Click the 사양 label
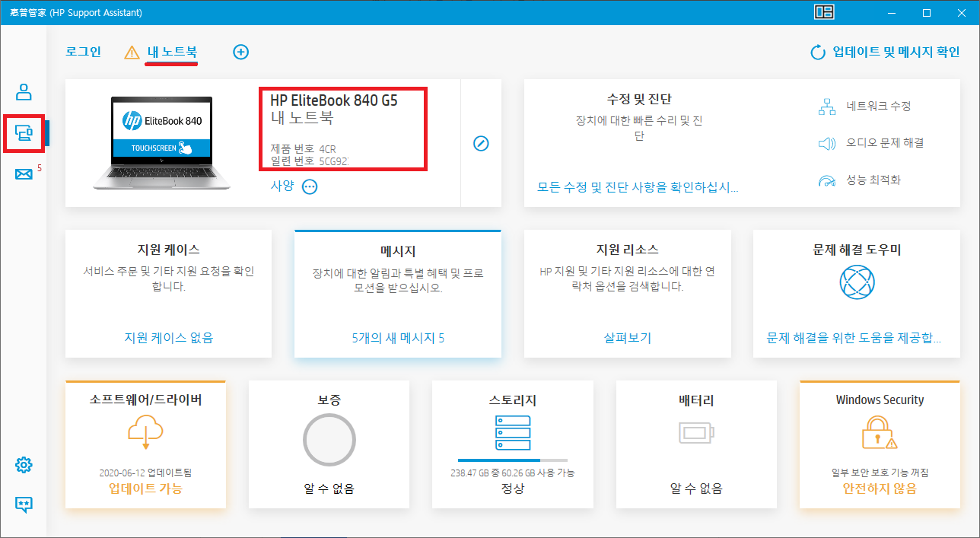980x538 pixels. pos(282,186)
